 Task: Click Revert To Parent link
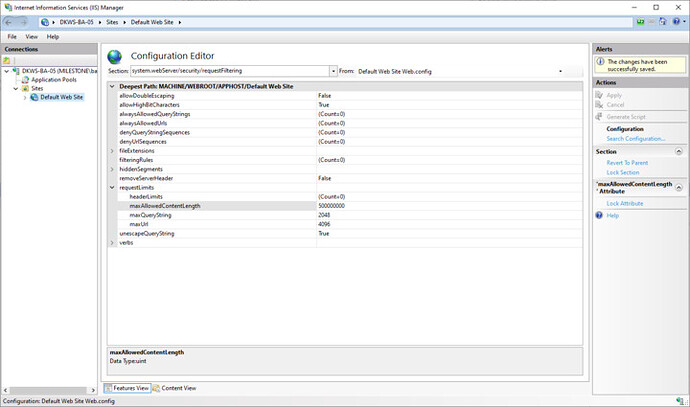point(627,163)
